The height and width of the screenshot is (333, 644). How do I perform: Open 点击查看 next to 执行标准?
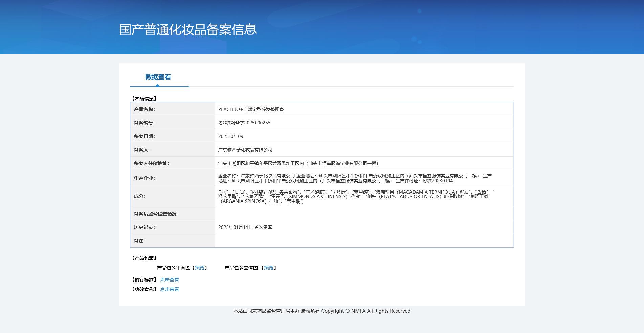[x=169, y=280]
